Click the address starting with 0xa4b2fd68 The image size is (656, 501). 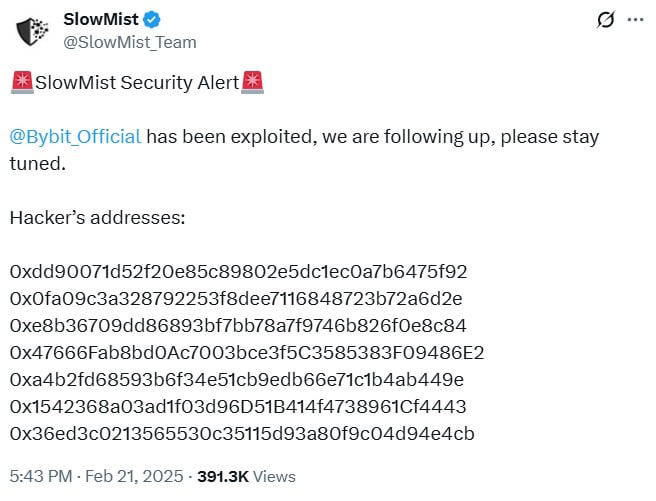point(237,380)
